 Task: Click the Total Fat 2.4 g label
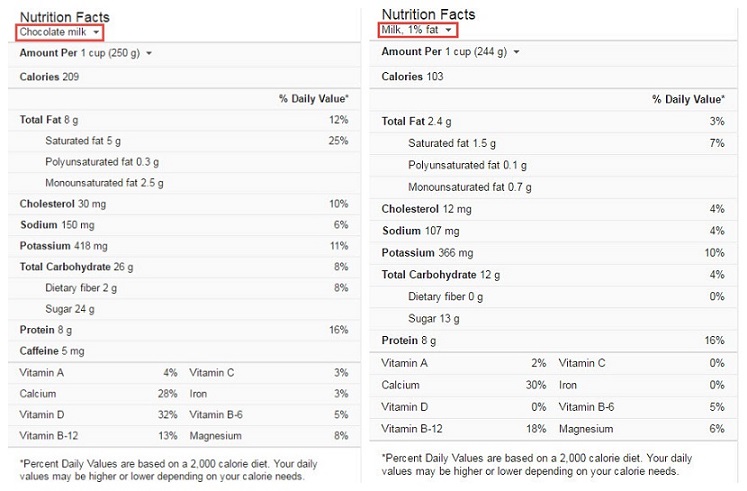(416, 121)
